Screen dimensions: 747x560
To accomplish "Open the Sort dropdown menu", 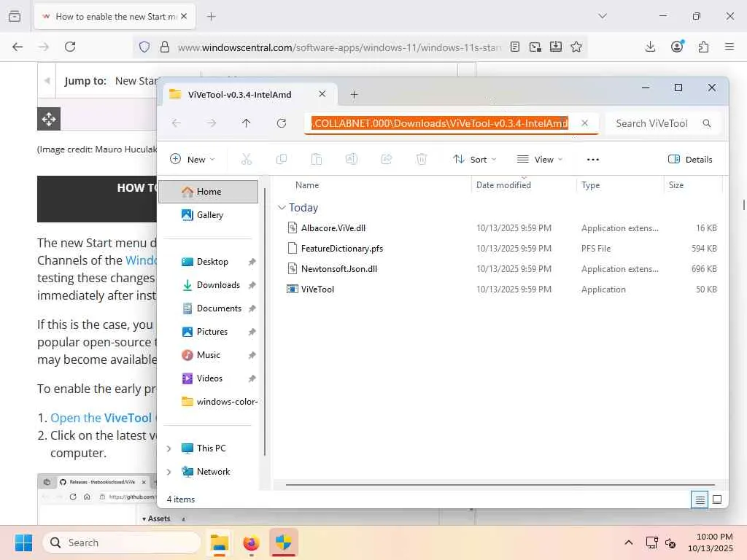I will click(474, 159).
